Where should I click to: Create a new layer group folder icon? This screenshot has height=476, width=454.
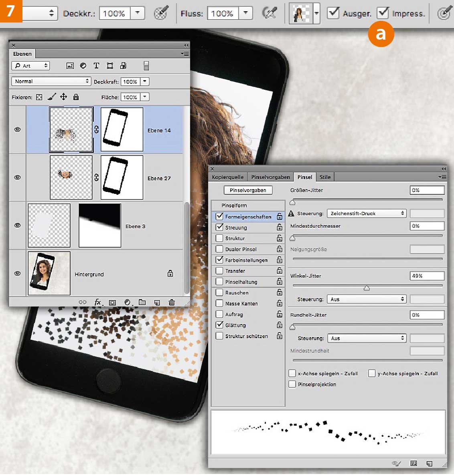pos(142,303)
